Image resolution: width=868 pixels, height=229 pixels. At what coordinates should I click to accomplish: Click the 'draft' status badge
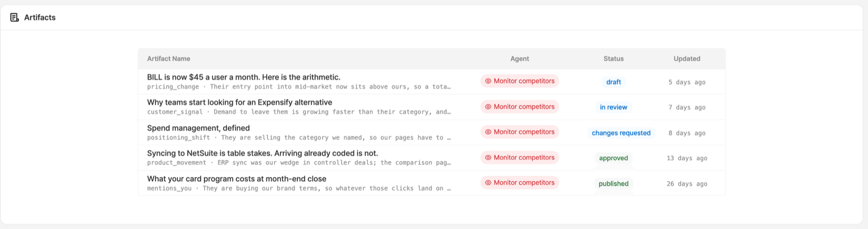pos(614,82)
